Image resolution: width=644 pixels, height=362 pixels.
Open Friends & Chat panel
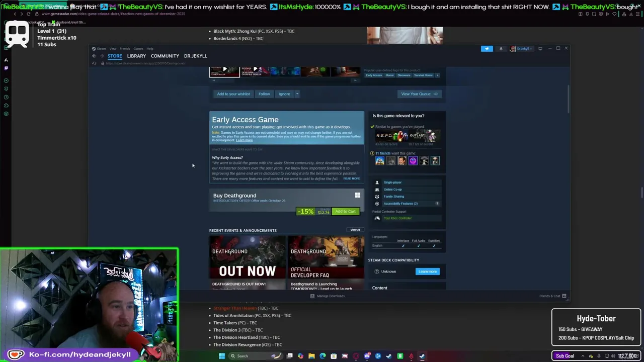[x=552, y=296]
